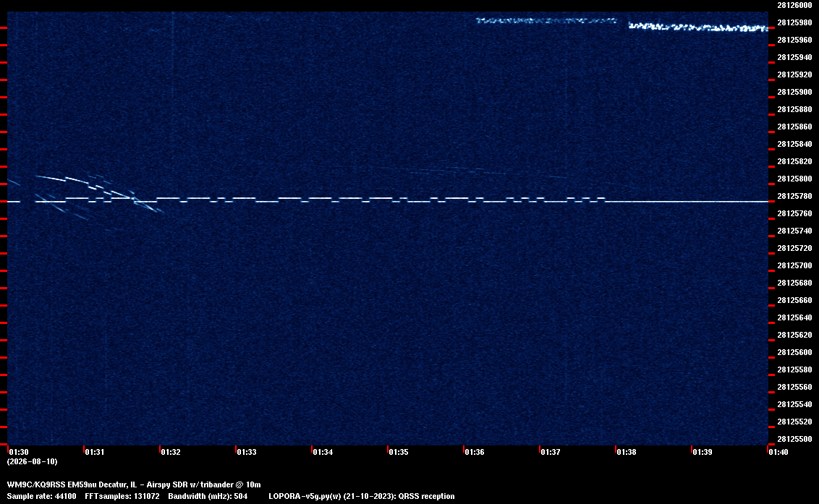Click the 28125780 frequency label
The width and height of the screenshot is (819, 504).
click(x=794, y=196)
